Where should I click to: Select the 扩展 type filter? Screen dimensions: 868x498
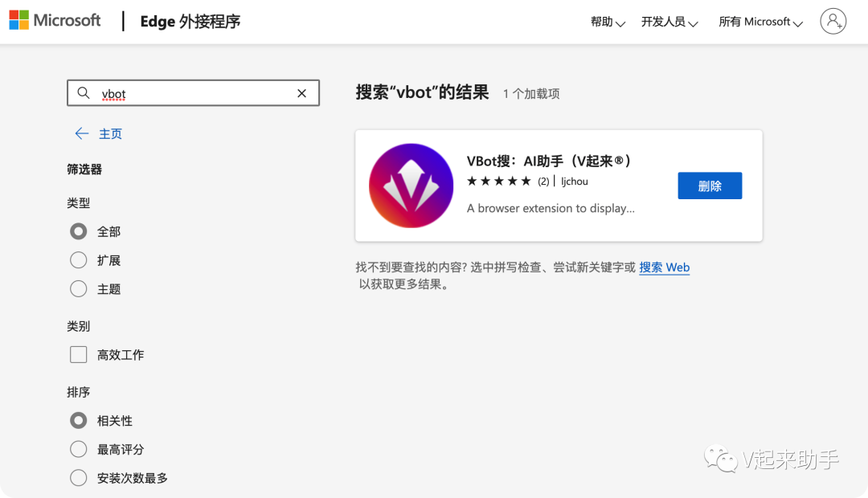point(78,259)
